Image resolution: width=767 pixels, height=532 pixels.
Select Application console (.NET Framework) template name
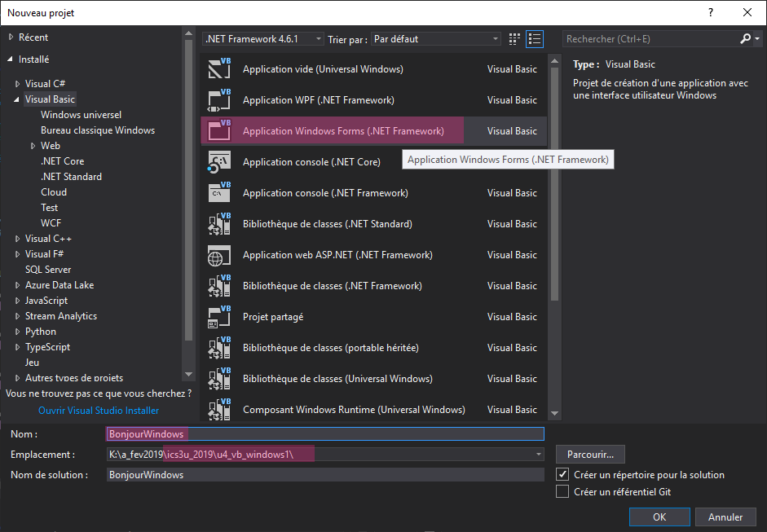pyautogui.click(x=325, y=192)
